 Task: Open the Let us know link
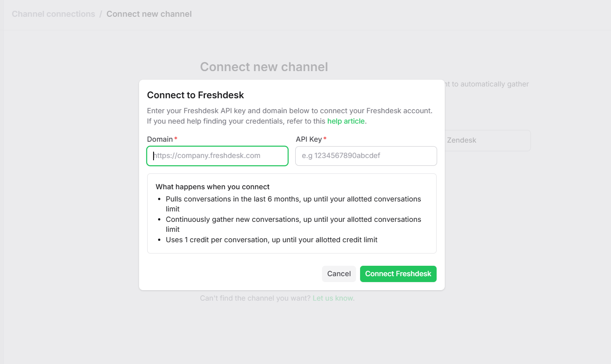point(333,298)
